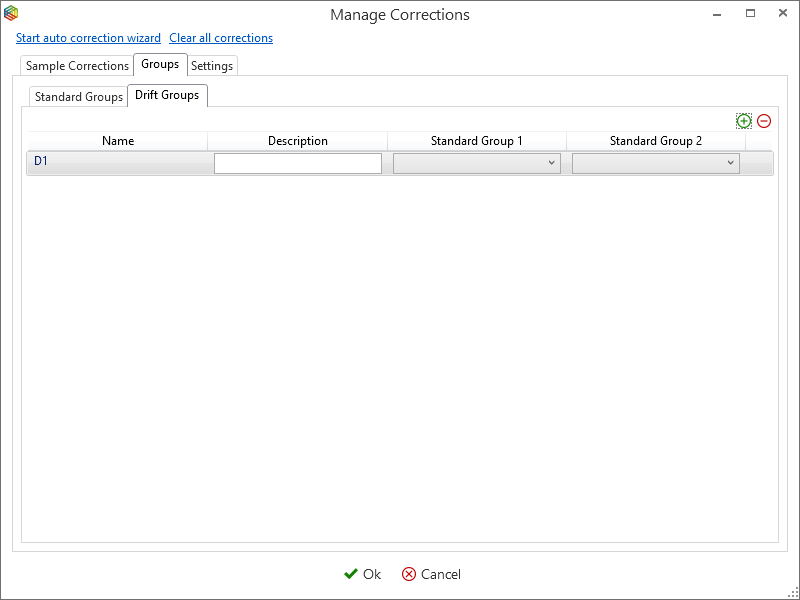Screen dimensions: 800x600
Task: Select the D1 drift group row name
Action: click(x=41, y=161)
